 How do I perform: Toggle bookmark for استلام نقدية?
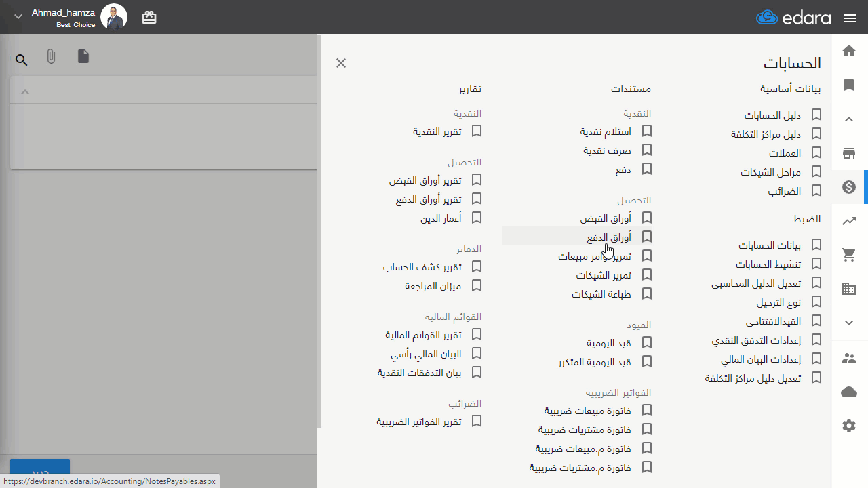click(x=647, y=131)
